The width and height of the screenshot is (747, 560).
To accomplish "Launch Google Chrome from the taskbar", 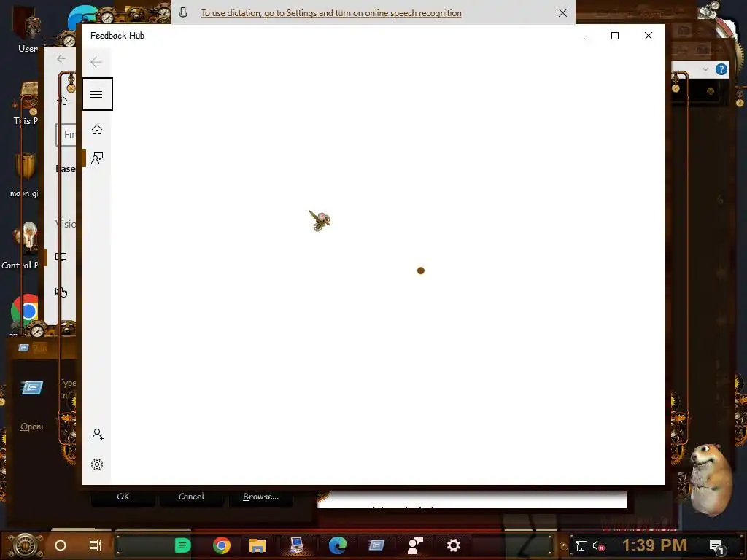I will [222, 545].
